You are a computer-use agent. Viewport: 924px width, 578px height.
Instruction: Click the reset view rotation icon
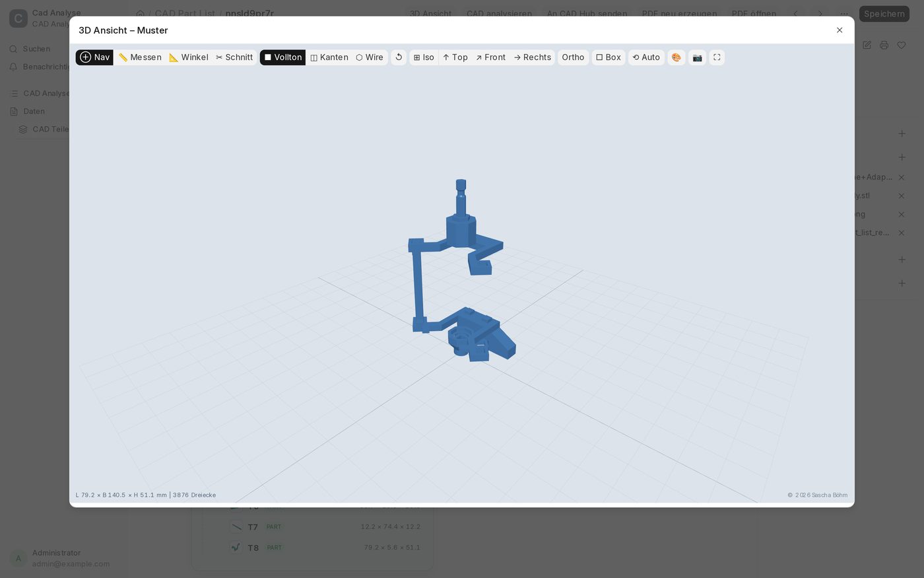pyautogui.click(x=399, y=57)
